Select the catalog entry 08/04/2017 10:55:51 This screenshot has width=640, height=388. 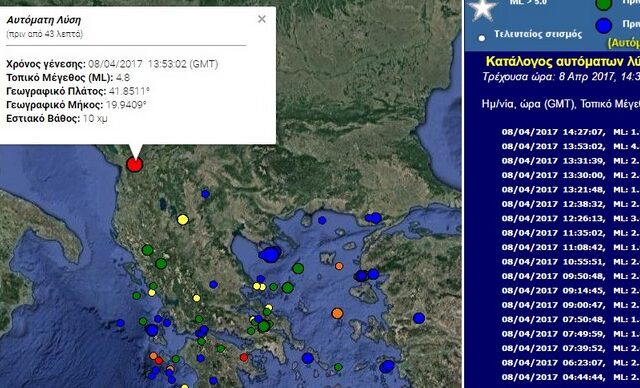click(571, 262)
